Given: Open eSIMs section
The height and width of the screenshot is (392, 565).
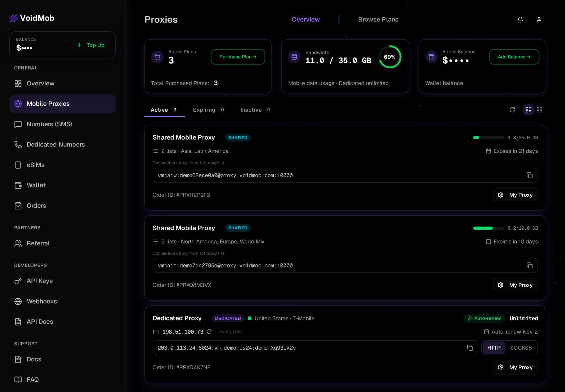Looking at the screenshot, I should [x=62, y=165].
